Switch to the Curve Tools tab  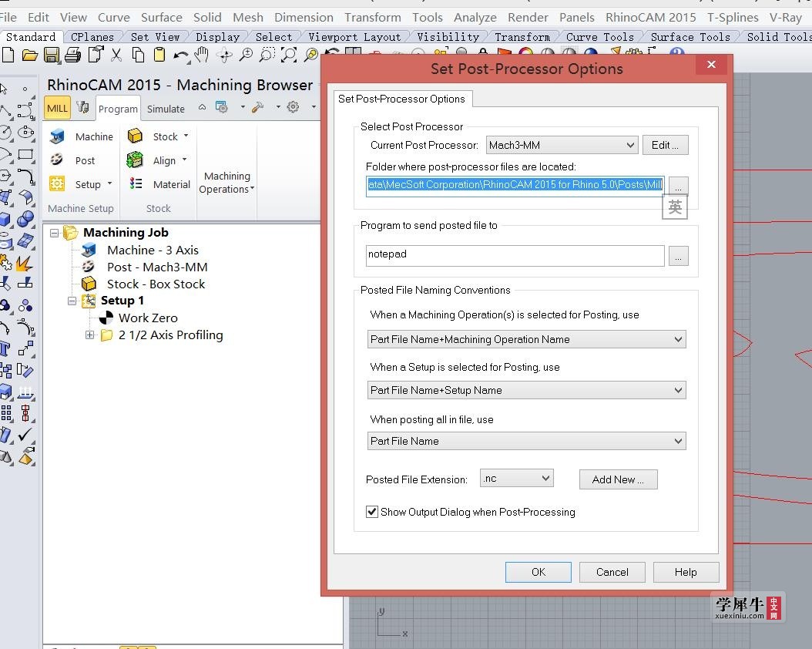click(x=599, y=37)
